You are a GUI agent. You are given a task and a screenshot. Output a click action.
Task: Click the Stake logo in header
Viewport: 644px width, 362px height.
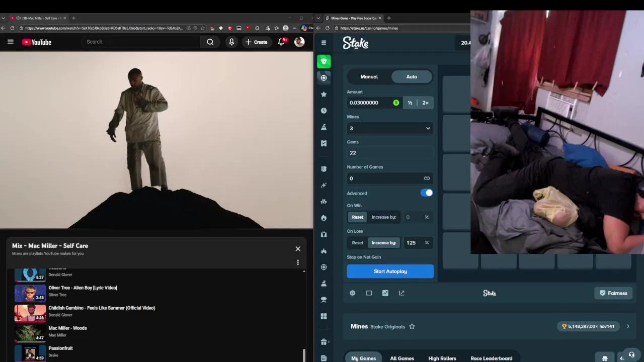coord(356,44)
